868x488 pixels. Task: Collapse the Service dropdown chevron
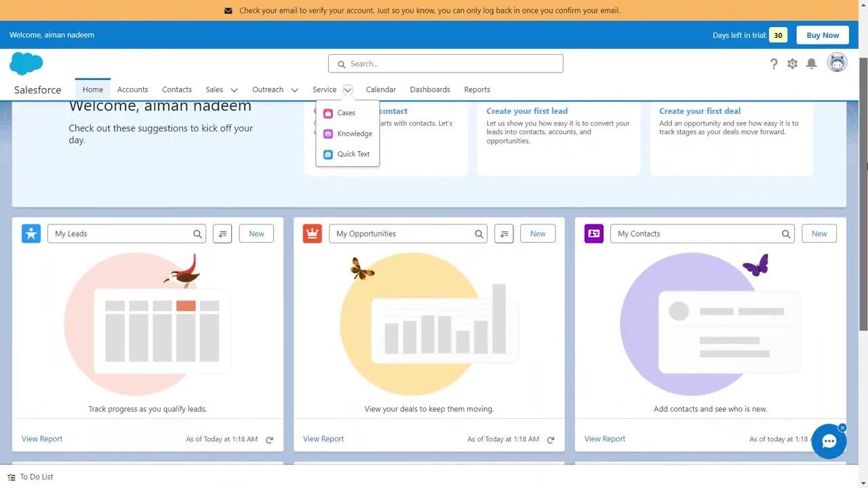347,89
